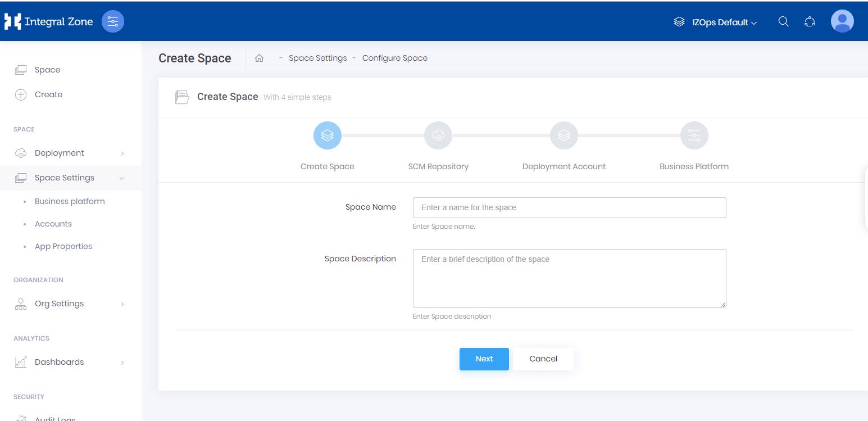
Task: Click Configure Space breadcrumb link
Action: coord(395,58)
